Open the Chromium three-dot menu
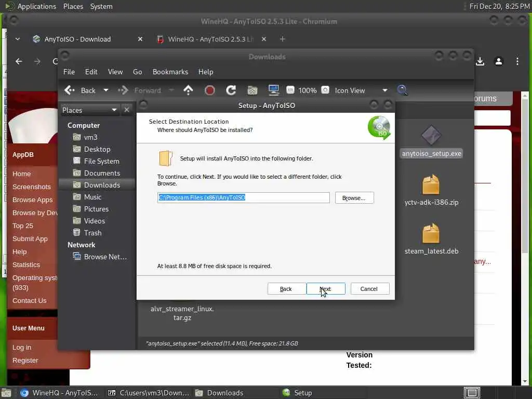Screen dimensions: 532x399 517,61
